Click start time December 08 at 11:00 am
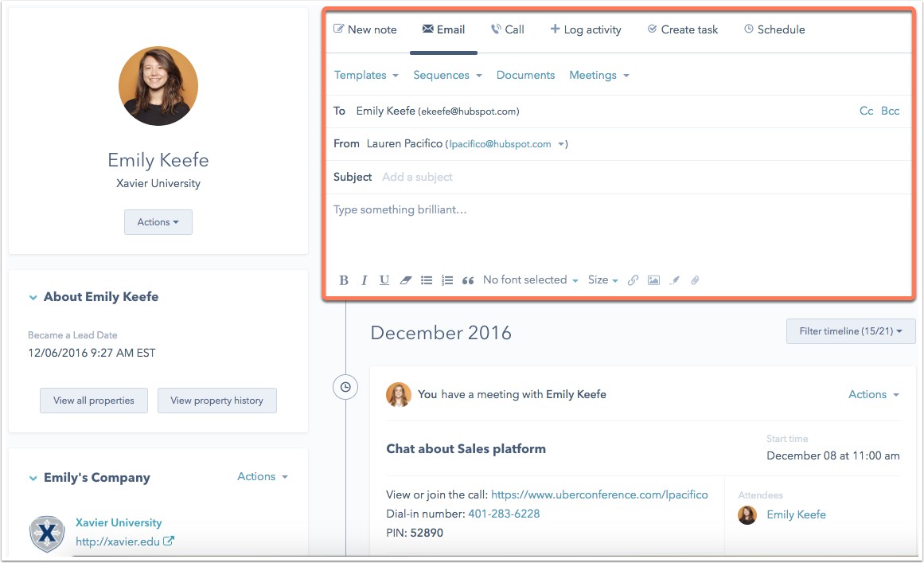924x563 pixels. (x=833, y=455)
